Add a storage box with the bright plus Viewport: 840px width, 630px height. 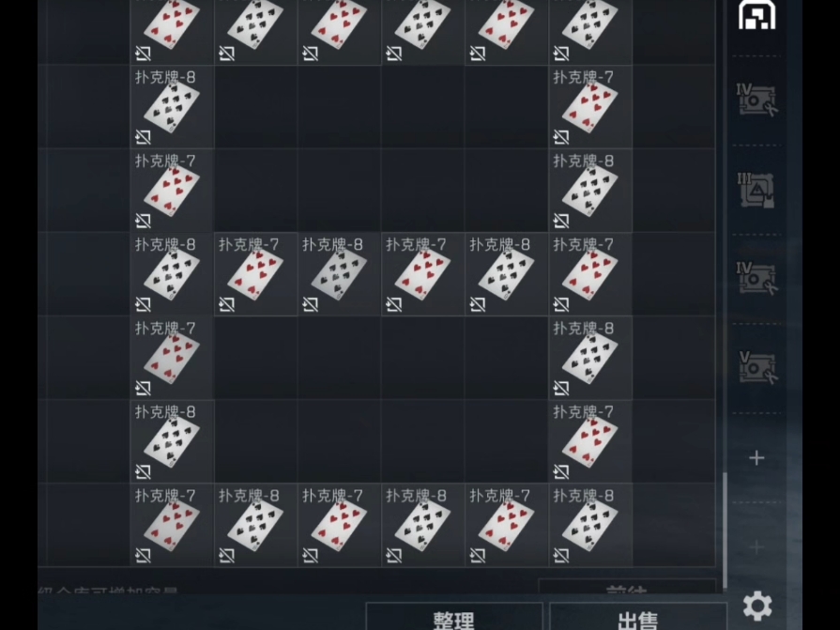[756, 458]
